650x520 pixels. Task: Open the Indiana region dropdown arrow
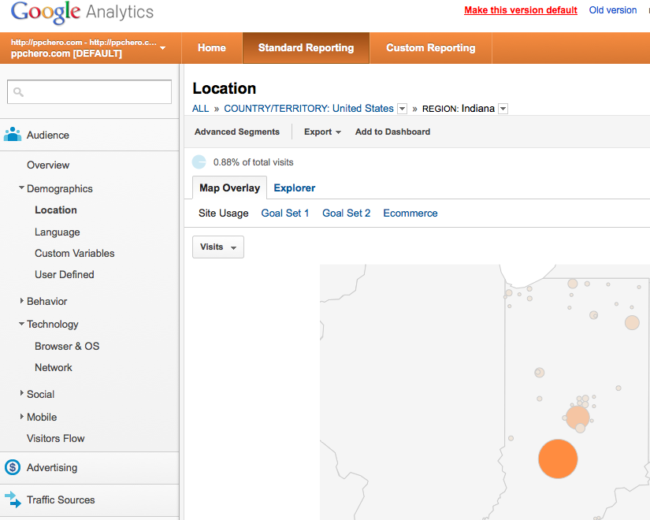(503, 109)
